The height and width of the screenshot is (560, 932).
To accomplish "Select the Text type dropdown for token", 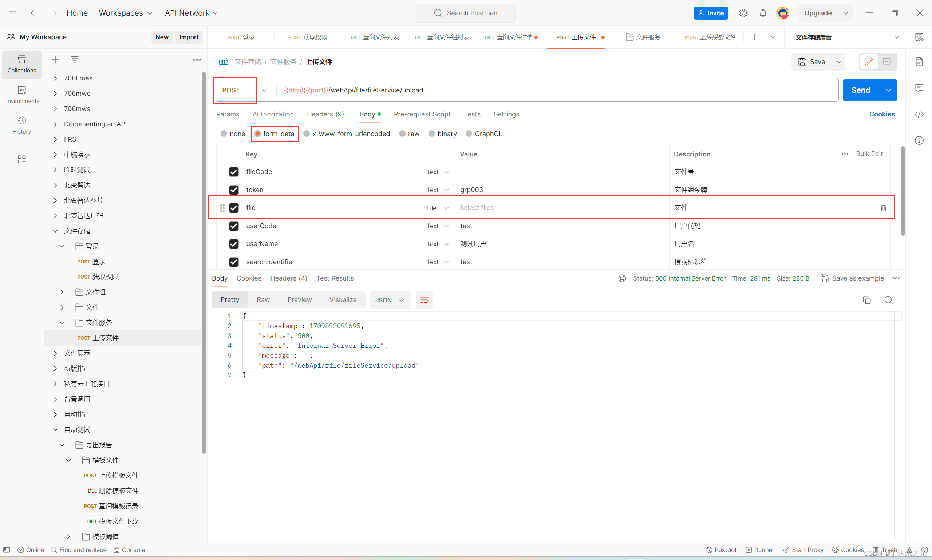I will tap(437, 190).
